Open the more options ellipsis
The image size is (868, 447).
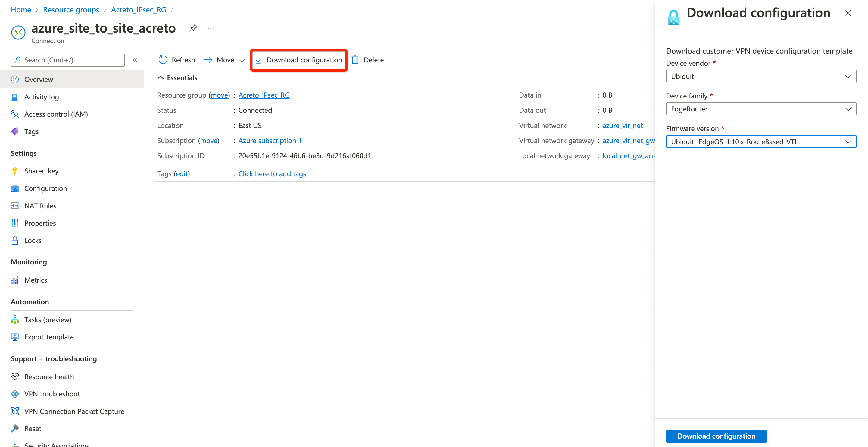211,28
